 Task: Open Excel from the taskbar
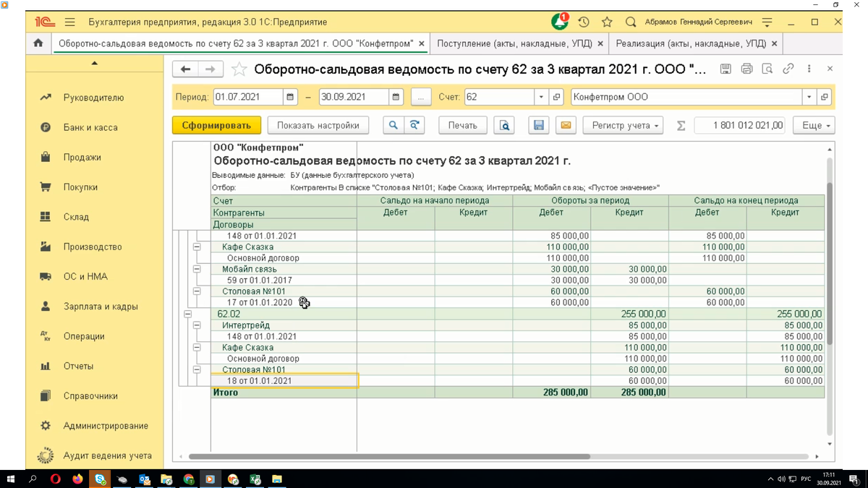tap(255, 479)
